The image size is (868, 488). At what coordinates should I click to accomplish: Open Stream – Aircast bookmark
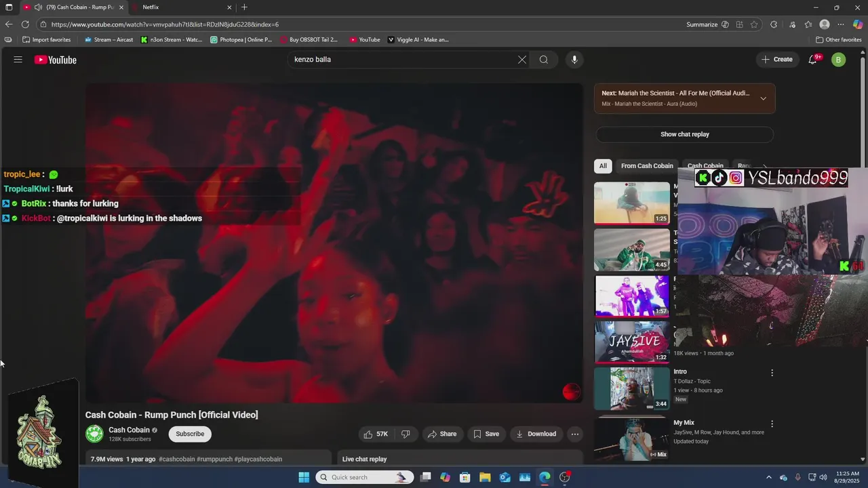108,39
